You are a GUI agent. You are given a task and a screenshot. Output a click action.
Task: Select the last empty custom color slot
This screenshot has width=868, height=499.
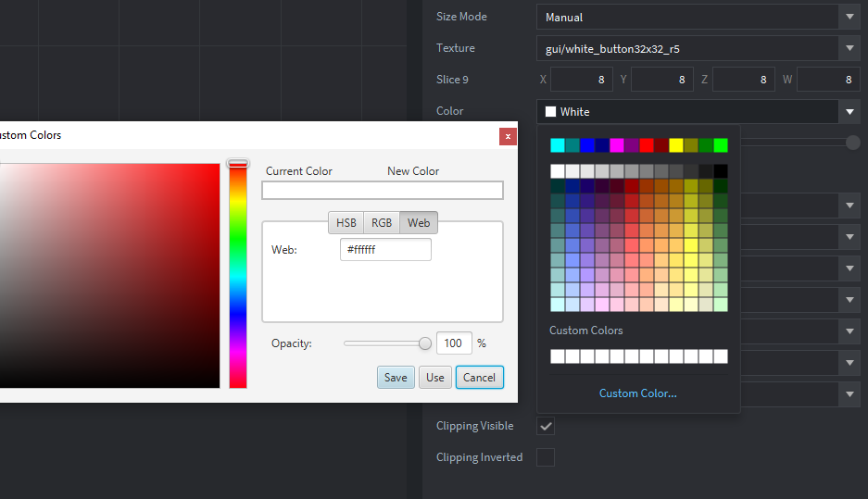[x=721, y=356]
